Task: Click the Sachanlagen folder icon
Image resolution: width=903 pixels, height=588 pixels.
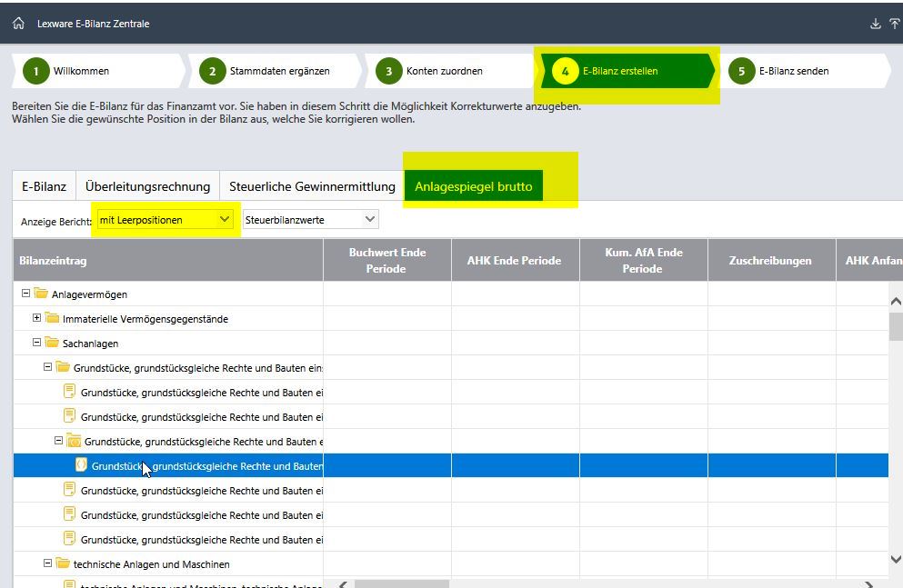Action: (x=52, y=343)
